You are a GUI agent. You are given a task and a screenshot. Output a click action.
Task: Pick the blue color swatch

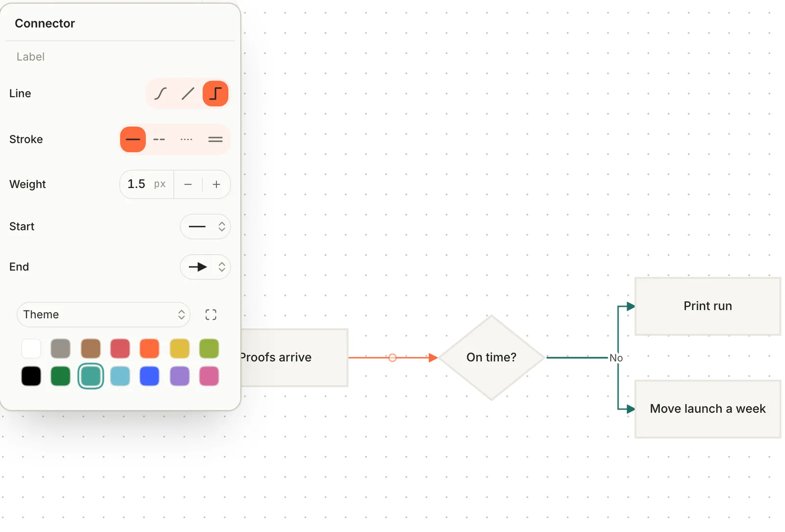point(150,376)
